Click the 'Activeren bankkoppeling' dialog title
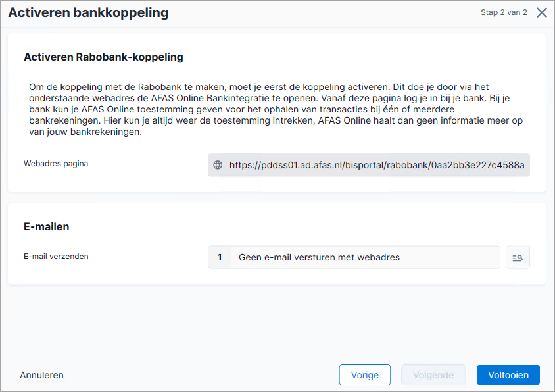The image size is (555, 392). (x=89, y=12)
